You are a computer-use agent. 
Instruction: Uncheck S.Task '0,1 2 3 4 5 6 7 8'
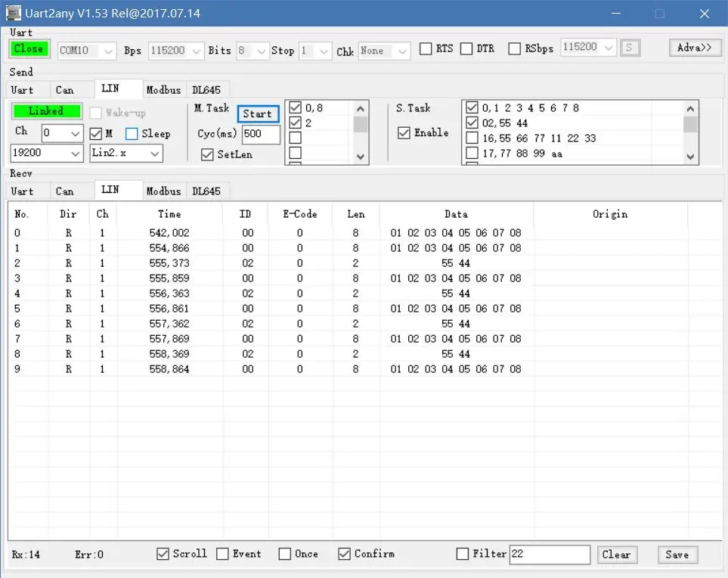tap(472, 107)
